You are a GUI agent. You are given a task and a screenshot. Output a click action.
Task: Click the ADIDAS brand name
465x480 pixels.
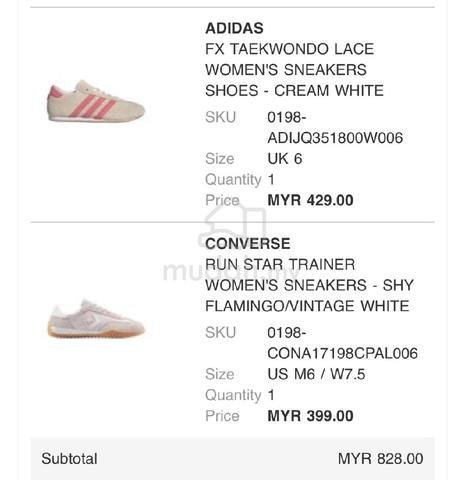tap(234, 28)
